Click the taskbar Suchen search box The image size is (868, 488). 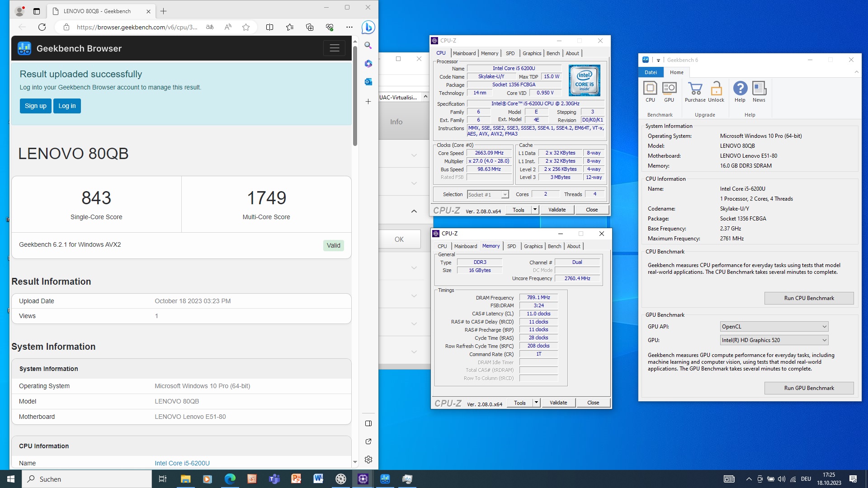click(x=87, y=479)
